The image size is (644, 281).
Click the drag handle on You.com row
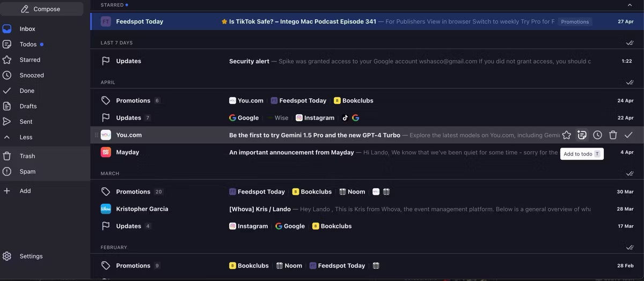97,135
